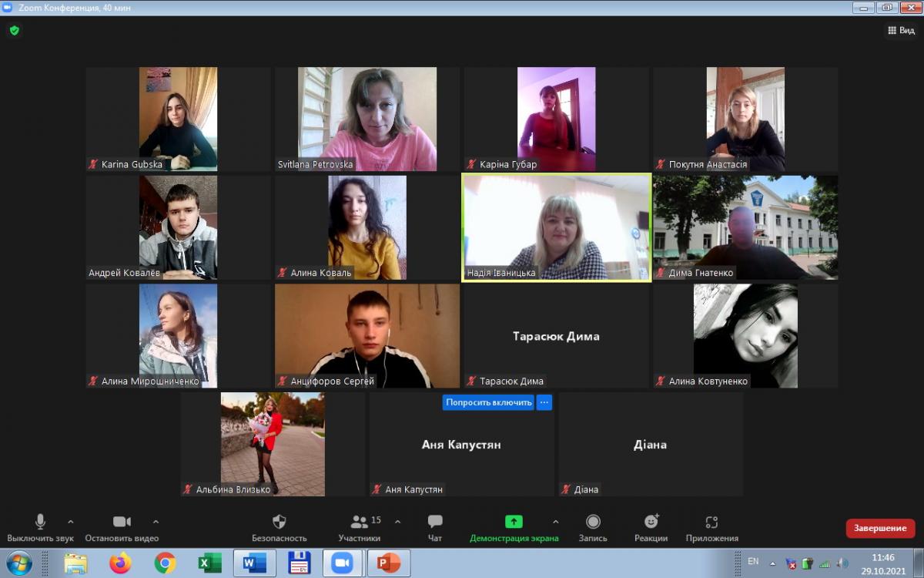Screen dimensions: 924x578
Task: Click muted mic icon beside Алина Ковтуненко
Action: point(661,381)
